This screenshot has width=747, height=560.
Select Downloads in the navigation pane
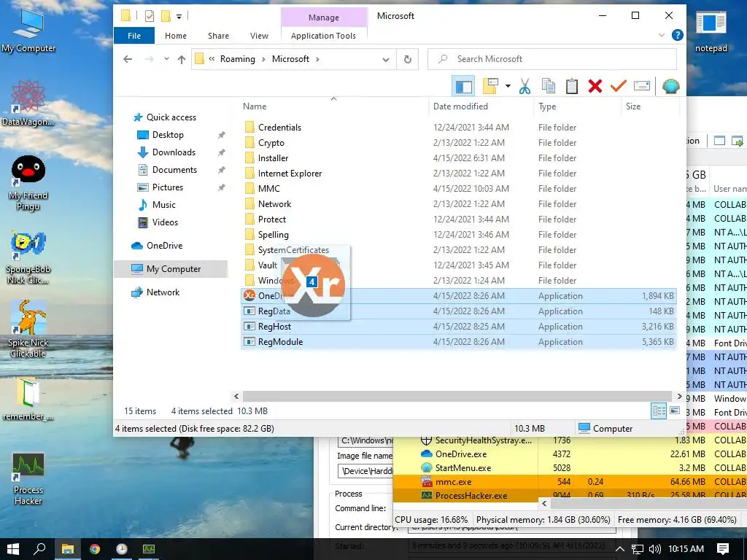tap(174, 152)
